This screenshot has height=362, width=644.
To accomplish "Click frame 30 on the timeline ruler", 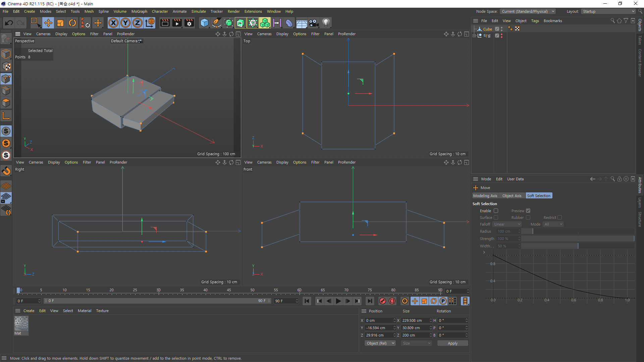I will (158, 290).
